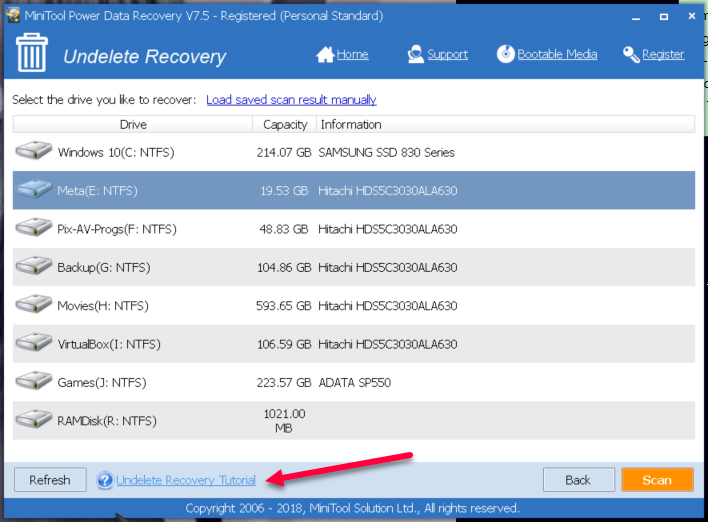
Task: Select the VirtualBox(I: NTFS) drive name
Action: pos(109,344)
